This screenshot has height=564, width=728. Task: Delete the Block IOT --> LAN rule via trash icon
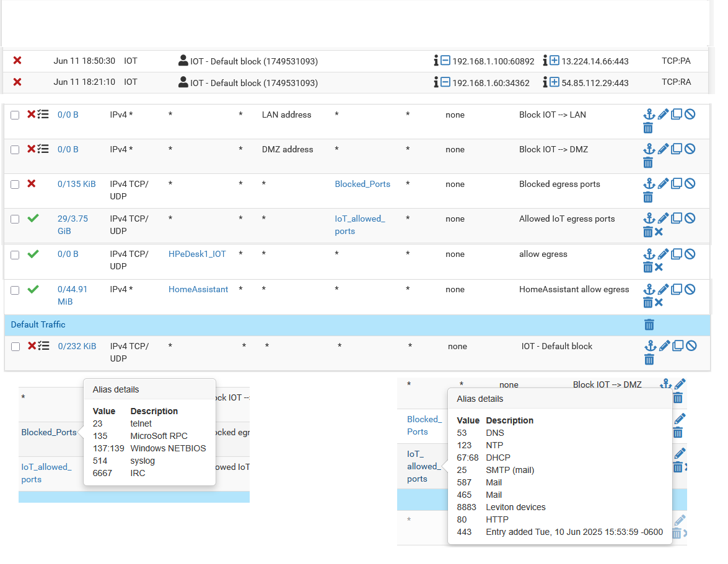[x=648, y=128]
